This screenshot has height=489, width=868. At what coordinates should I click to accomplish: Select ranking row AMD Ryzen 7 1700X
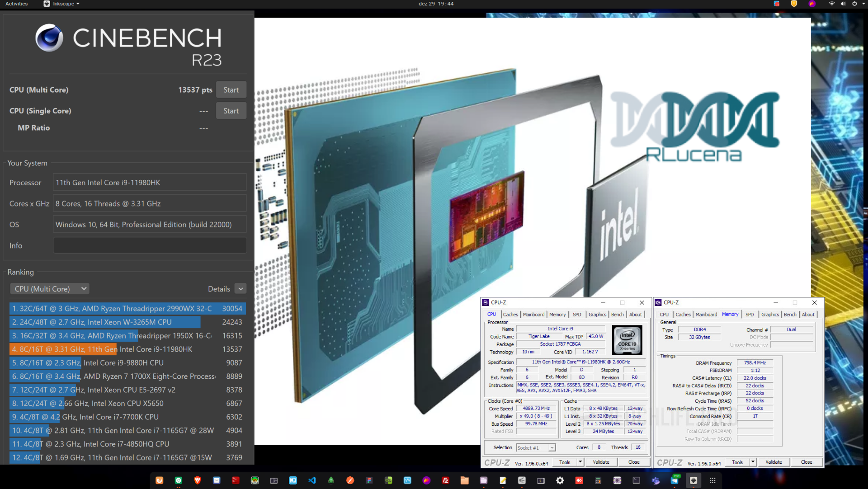[127, 376]
